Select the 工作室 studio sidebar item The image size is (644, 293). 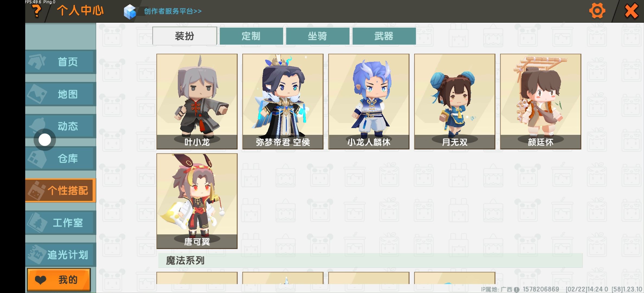pos(61,223)
